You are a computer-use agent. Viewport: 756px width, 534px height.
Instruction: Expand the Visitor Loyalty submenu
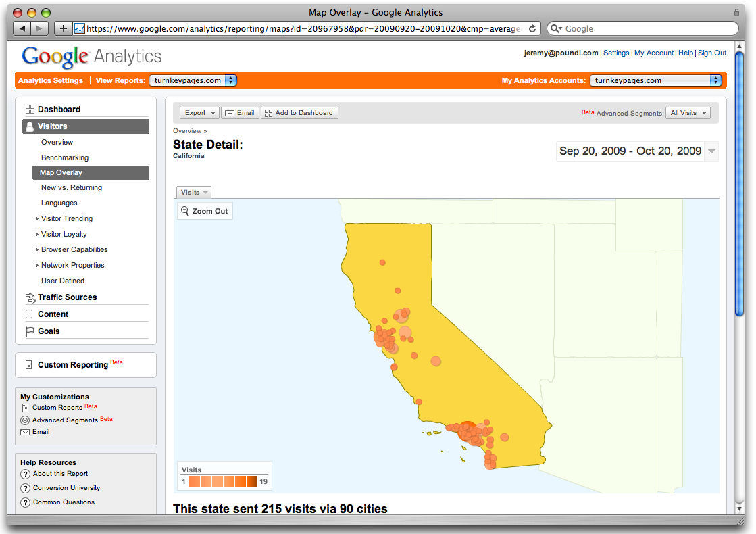(x=37, y=234)
